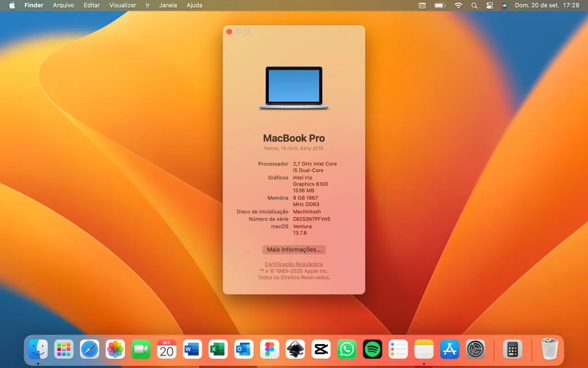The width and height of the screenshot is (588, 368).
Task: Open the Finder menu
Action: coord(34,6)
